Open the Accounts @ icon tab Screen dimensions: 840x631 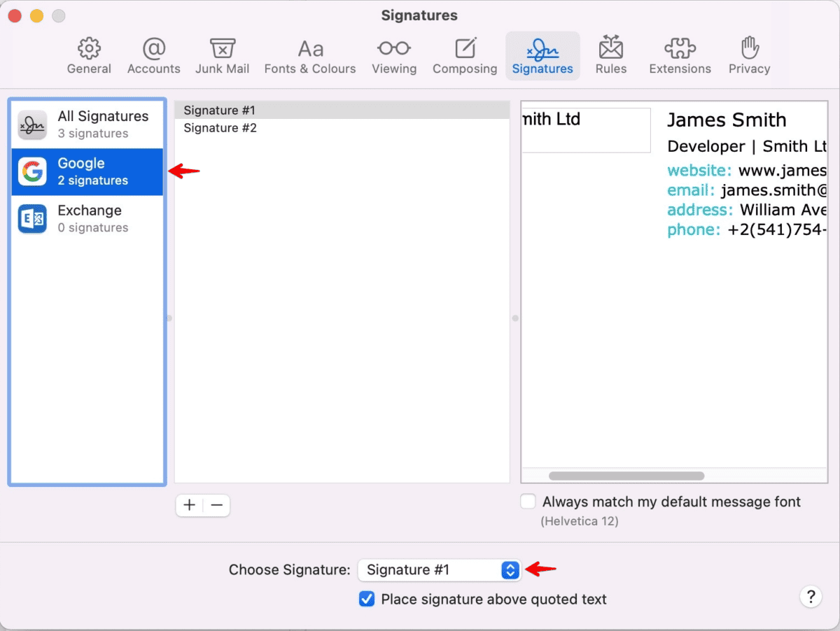click(x=153, y=50)
